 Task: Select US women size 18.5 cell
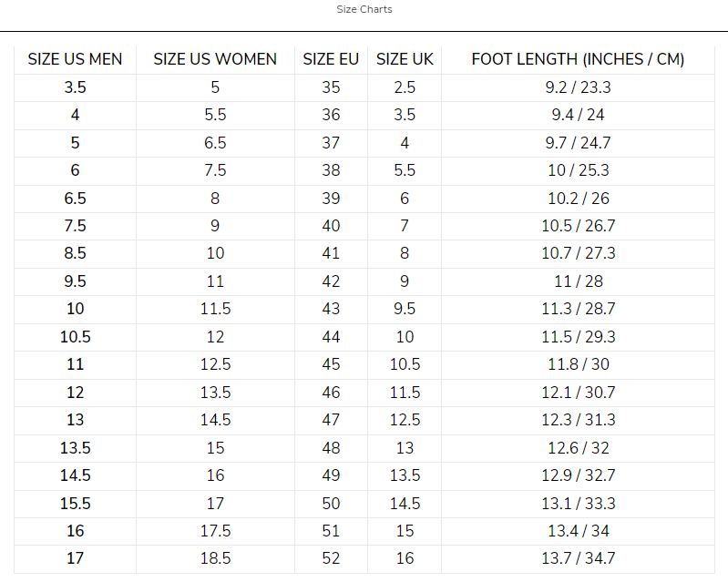coord(215,558)
